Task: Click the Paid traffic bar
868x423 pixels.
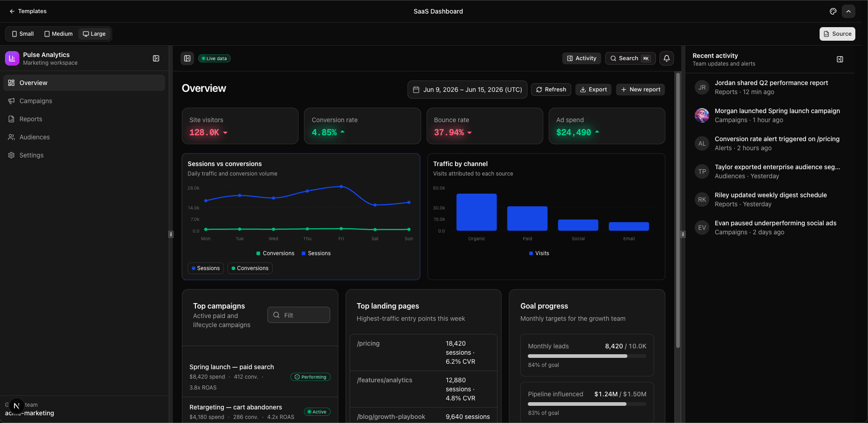Action: click(527, 219)
